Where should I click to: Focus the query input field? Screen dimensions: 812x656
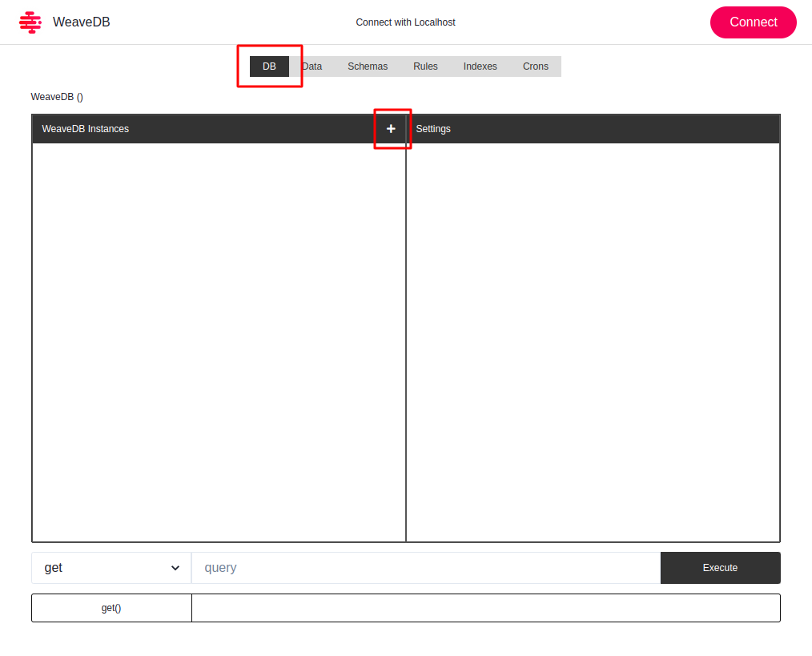425,568
